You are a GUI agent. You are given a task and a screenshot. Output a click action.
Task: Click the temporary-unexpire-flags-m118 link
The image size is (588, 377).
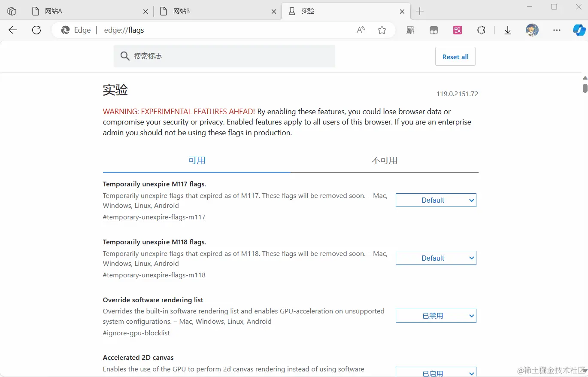coord(154,275)
